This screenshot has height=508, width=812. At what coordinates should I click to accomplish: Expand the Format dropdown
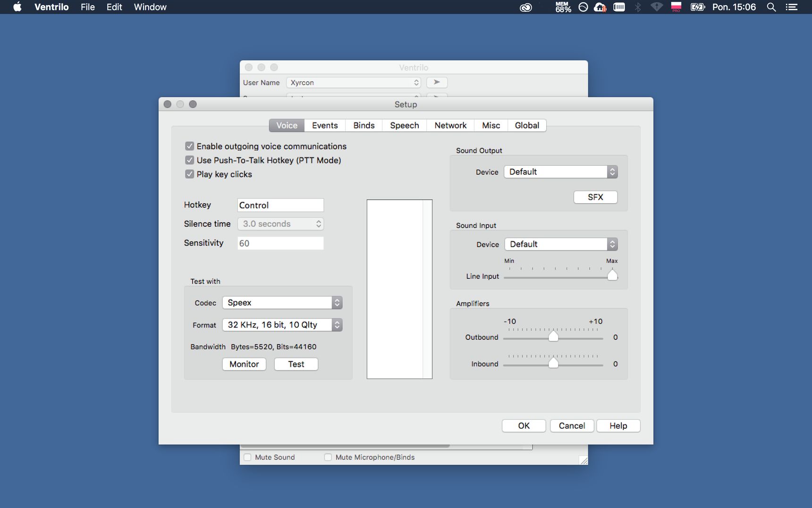[282, 325]
